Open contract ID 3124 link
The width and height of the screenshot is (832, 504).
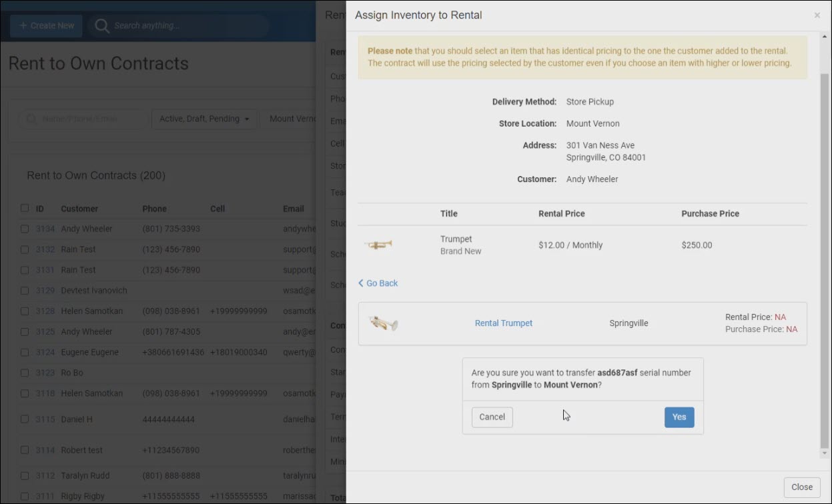[x=45, y=352]
